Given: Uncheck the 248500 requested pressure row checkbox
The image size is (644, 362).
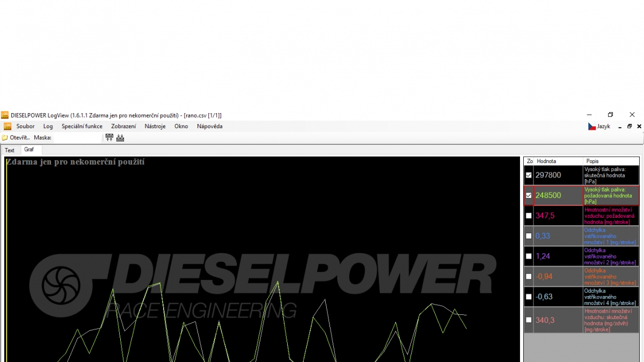Looking at the screenshot, I should (x=529, y=195).
